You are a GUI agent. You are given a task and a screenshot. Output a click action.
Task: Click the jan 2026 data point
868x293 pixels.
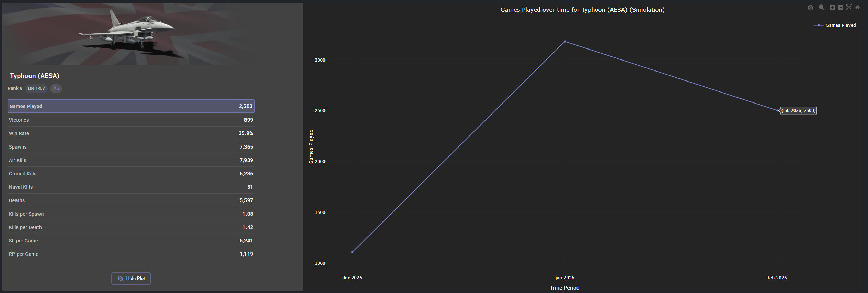(x=565, y=42)
